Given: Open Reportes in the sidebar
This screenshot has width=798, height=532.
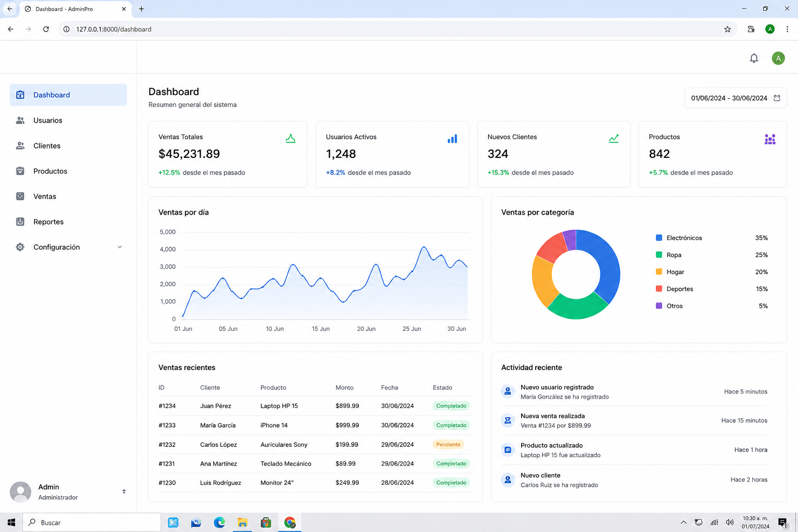Looking at the screenshot, I should (x=68, y=222).
